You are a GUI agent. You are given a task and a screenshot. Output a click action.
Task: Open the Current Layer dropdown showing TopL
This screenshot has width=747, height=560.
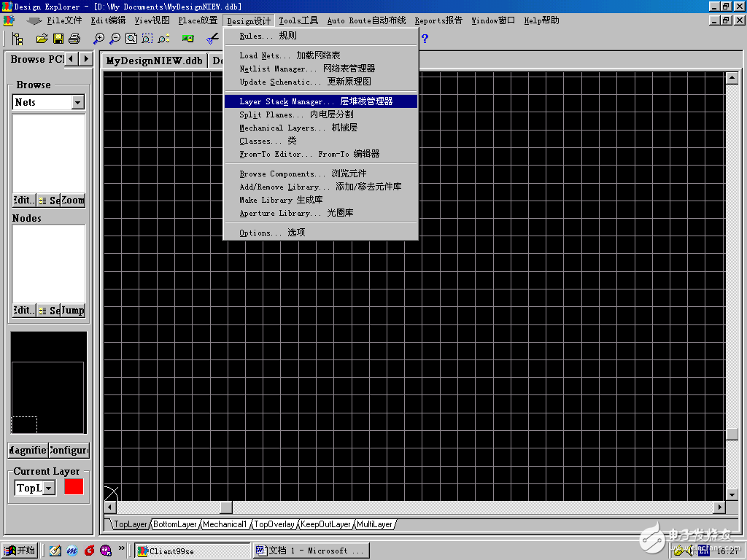(50, 489)
